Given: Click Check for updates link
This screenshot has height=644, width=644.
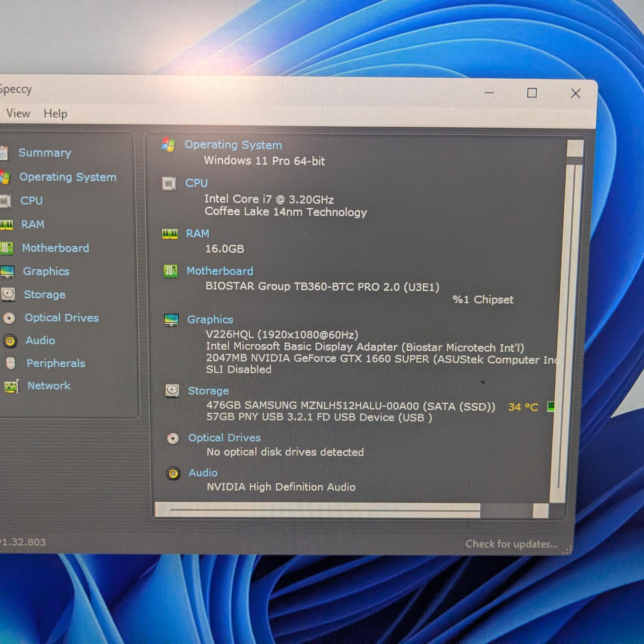Looking at the screenshot, I should [512, 544].
